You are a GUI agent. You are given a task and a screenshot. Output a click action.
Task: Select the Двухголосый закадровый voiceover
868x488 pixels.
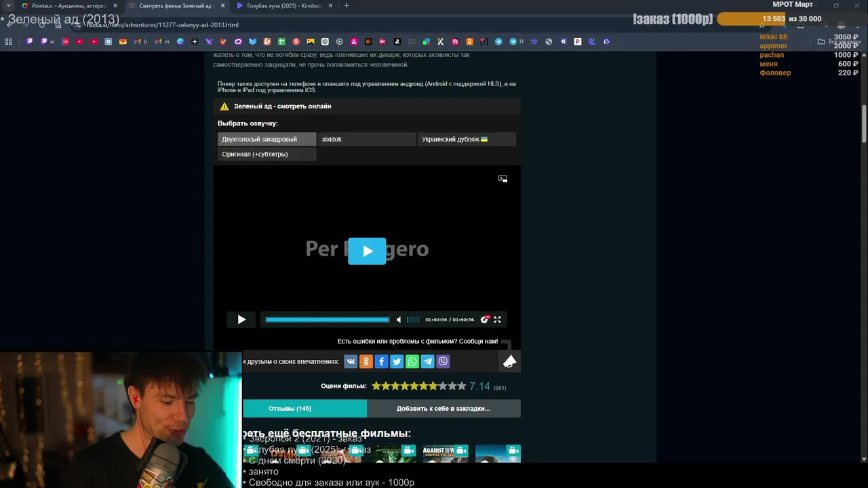[x=267, y=139]
